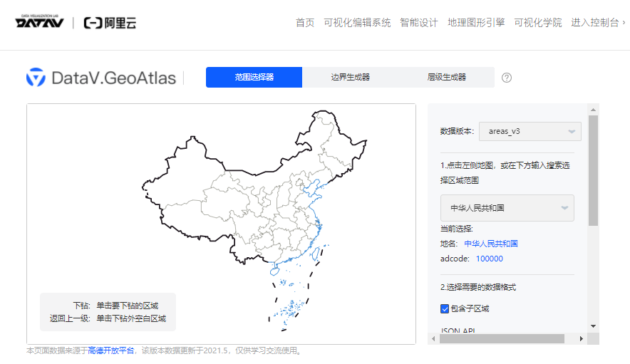Open the 高德开放平台 link
Screen dimensions: 630x364
(111, 350)
